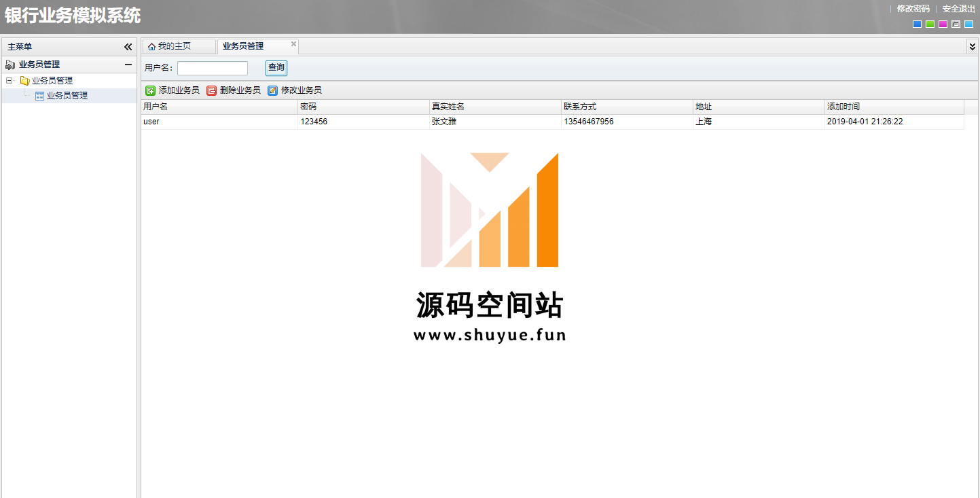Click the 地址 column header

coord(759,107)
